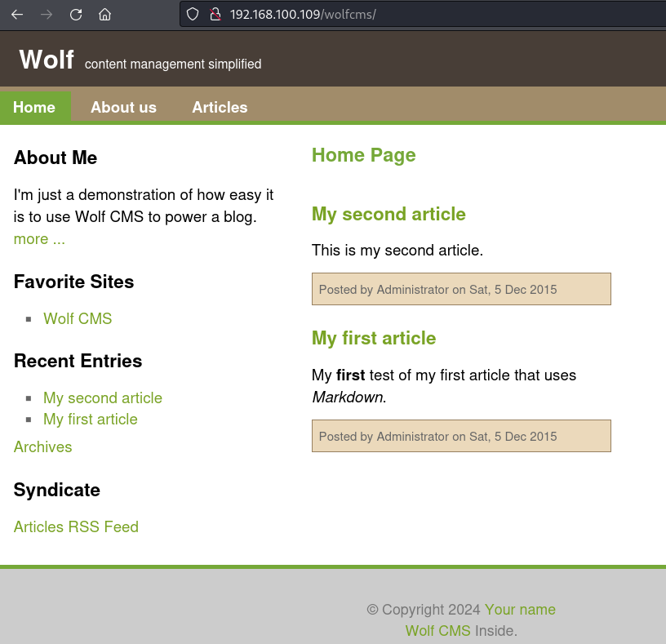Click the browser forward arrow button
This screenshot has width=666, height=644.
coord(47,14)
